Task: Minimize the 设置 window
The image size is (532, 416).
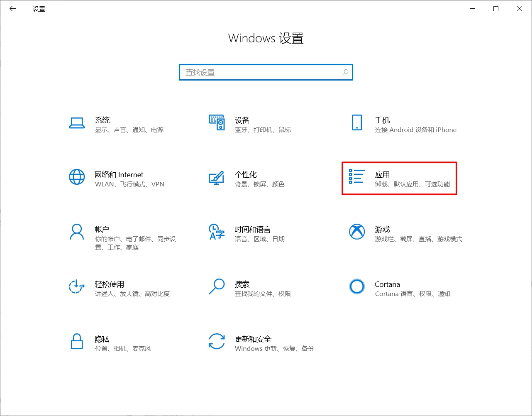Action: (x=472, y=9)
